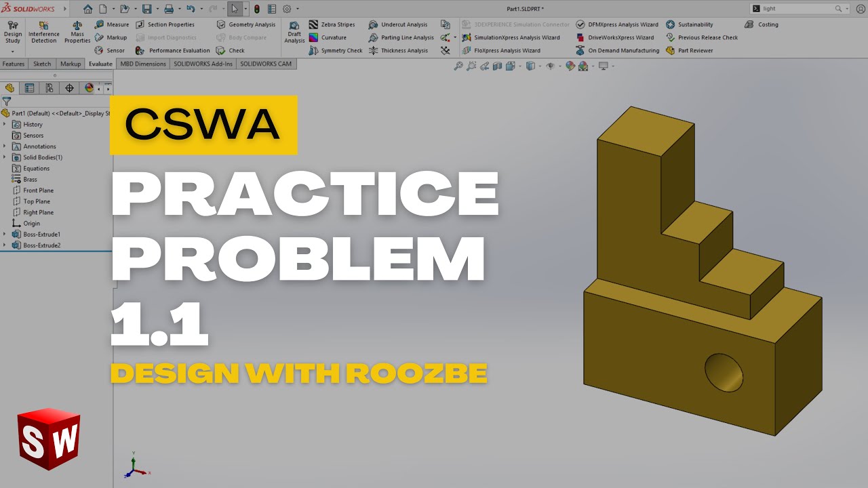This screenshot has height=488, width=868.
Task: Open Undercut Analysis
Action: (x=398, y=24)
